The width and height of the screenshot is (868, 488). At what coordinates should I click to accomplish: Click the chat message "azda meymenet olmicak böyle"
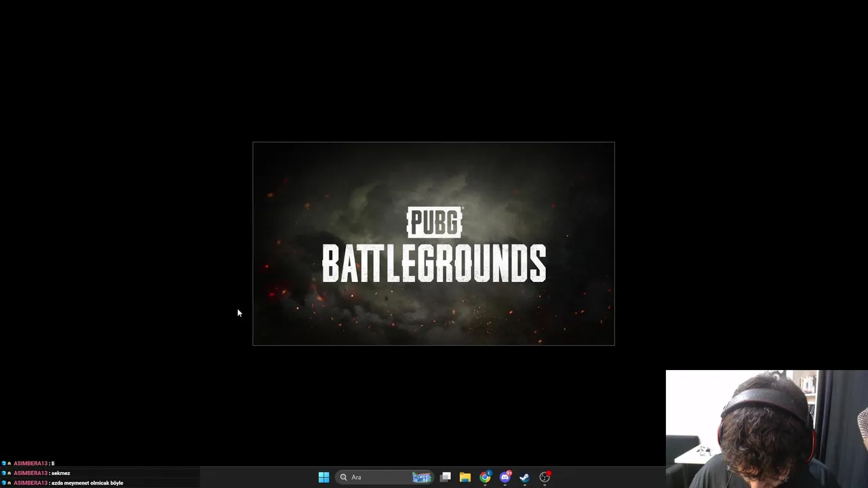tap(87, 483)
